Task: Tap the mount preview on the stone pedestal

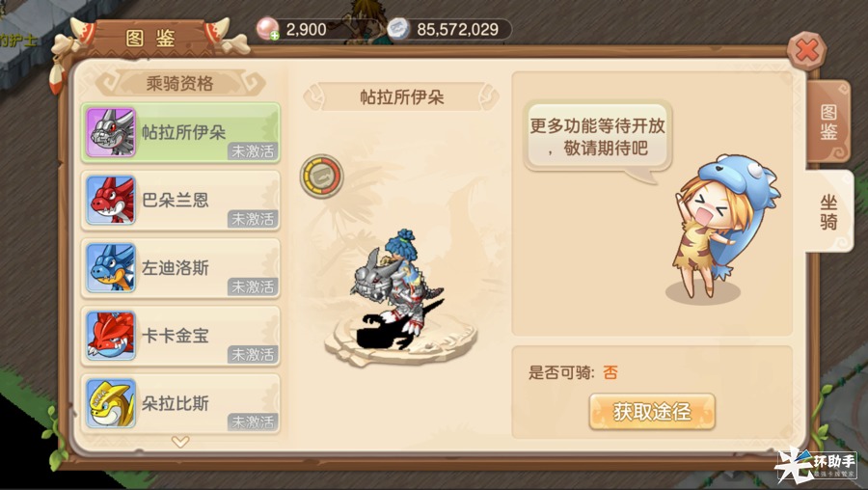Action: click(x=398, y=293)
